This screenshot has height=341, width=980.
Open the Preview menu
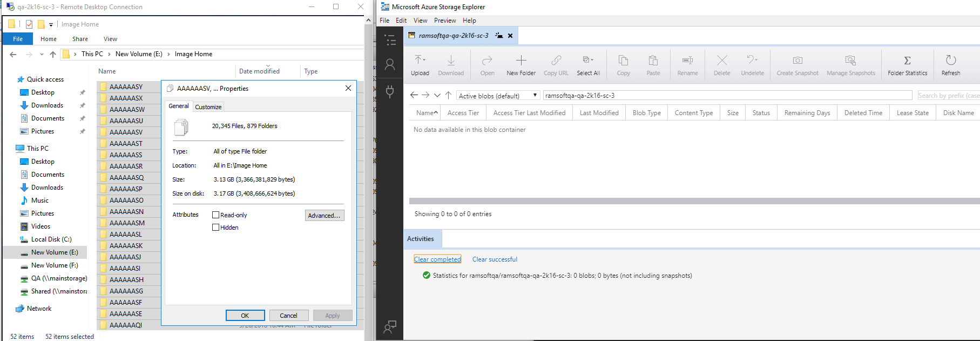[444, 21]
